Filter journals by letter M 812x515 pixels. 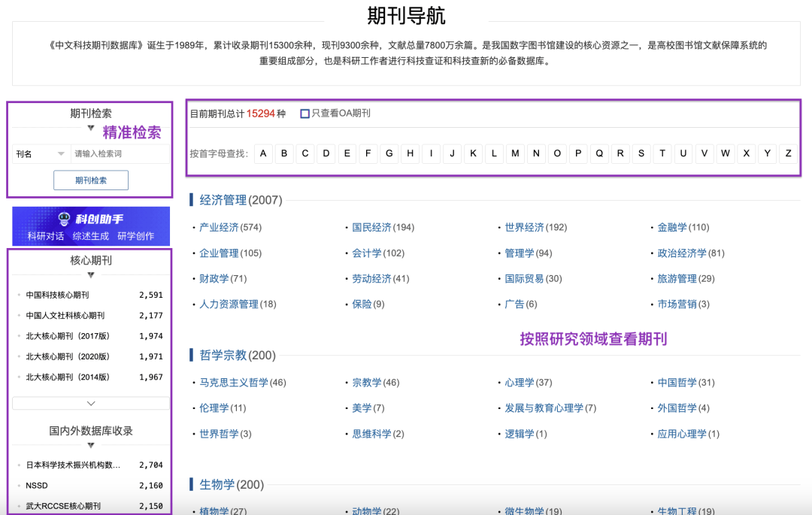tap(515, 153)
